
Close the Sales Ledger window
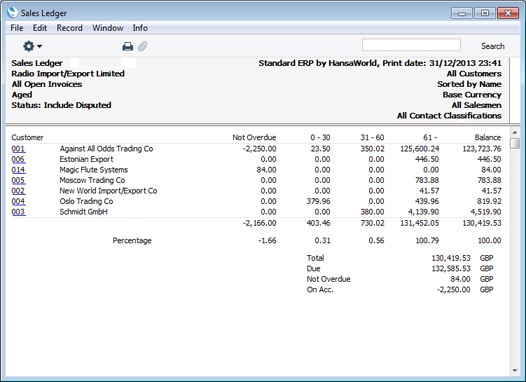click(x=508, y=13)
